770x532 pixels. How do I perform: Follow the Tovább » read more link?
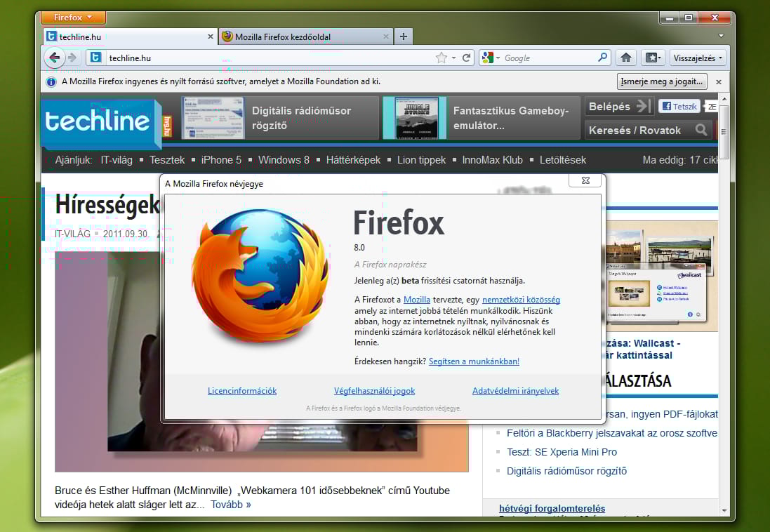pos(231,505)
